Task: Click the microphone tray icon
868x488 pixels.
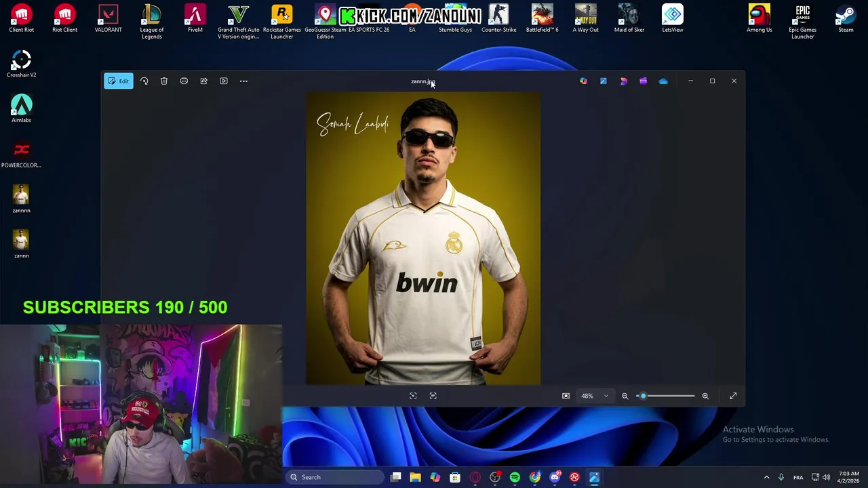Action: 781,477
